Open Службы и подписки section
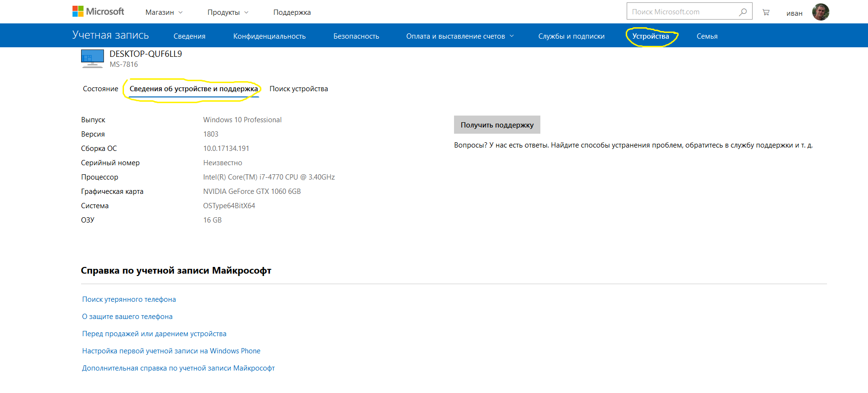 571,36
